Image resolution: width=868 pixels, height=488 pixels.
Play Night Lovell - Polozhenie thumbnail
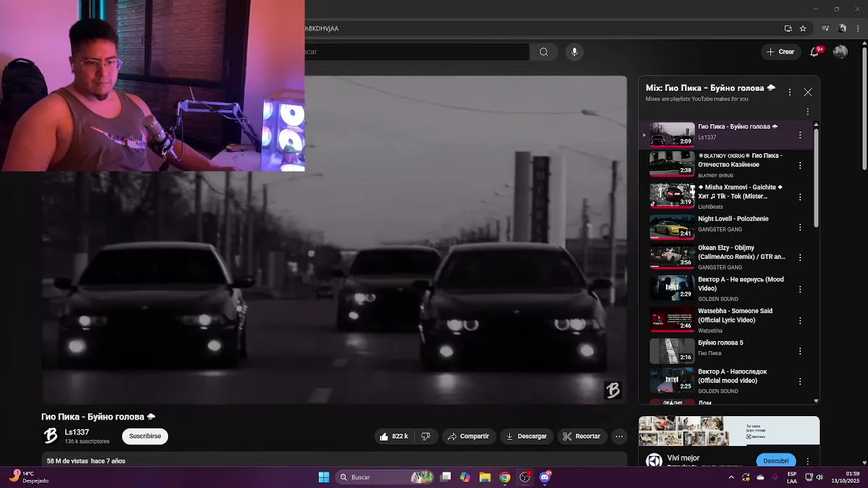coord(672,227)
